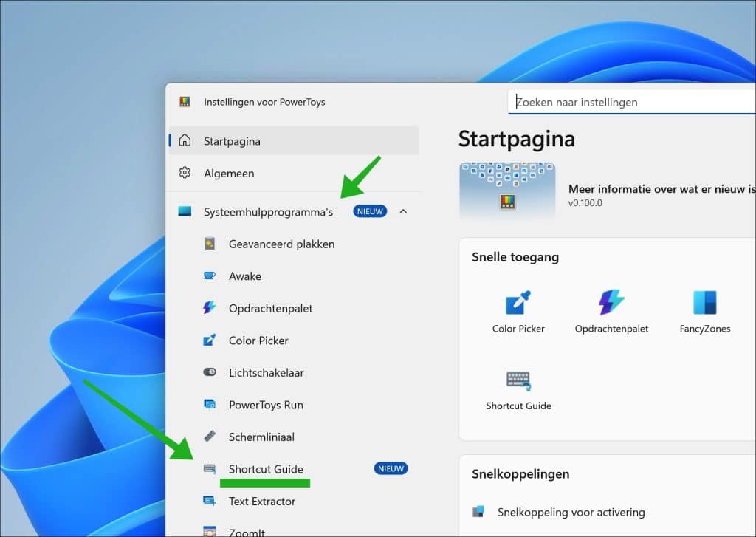Click the Algemeen gear icon

185,173
